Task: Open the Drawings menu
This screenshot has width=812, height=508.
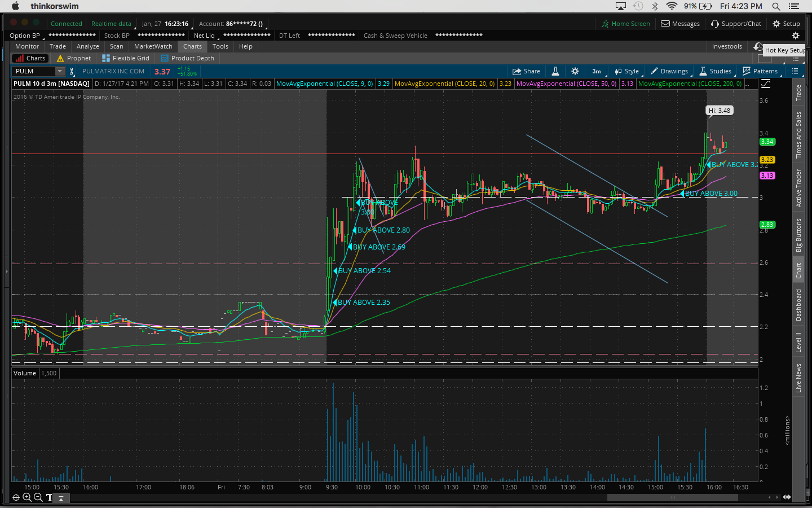Action: (669, 71)
